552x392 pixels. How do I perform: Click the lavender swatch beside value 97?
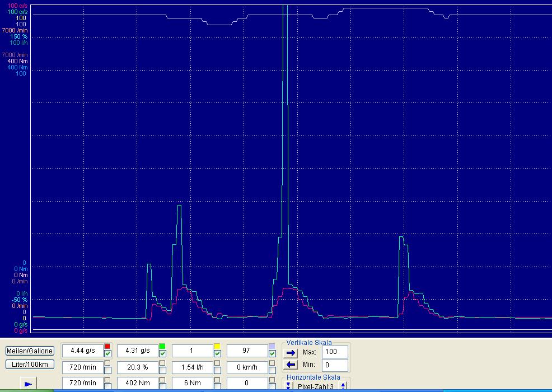coord(272,346)
